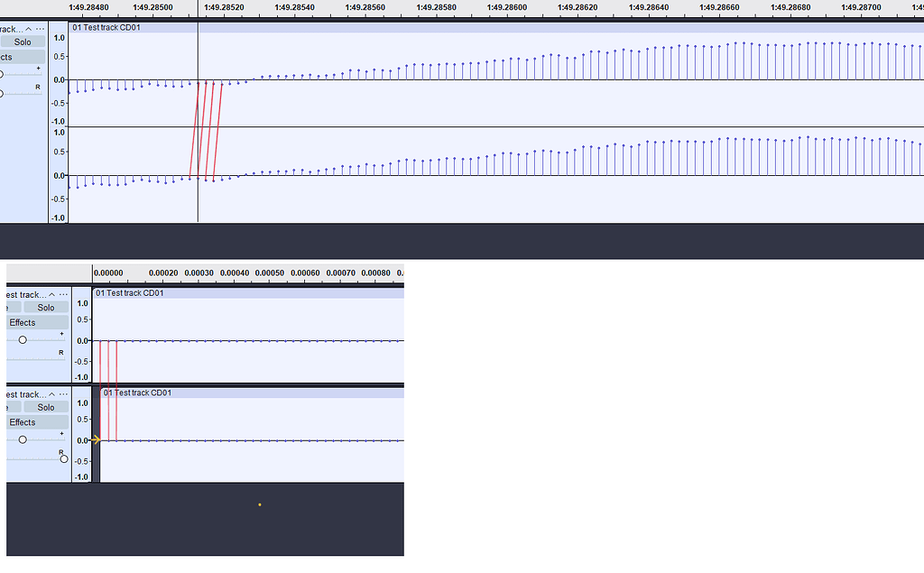This screenshot has width=924, height=573.
Task: Click the gain slider knob on the upper track
Action: 23,339
